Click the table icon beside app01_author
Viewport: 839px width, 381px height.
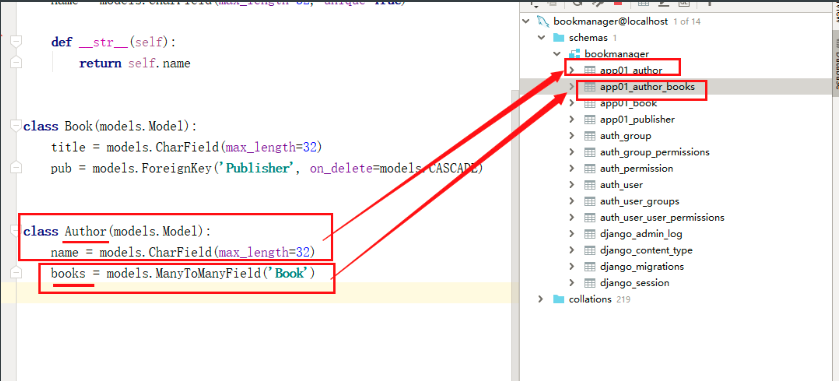pos(590,70)
